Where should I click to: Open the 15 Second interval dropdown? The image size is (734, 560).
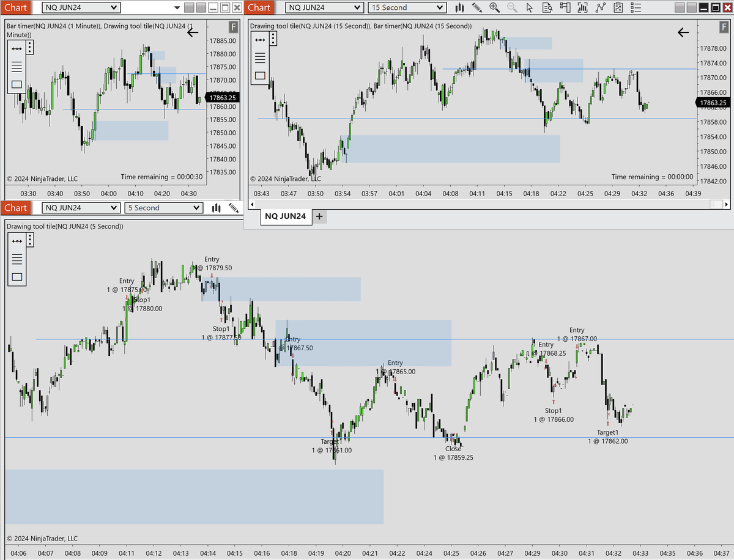[407, 7]
